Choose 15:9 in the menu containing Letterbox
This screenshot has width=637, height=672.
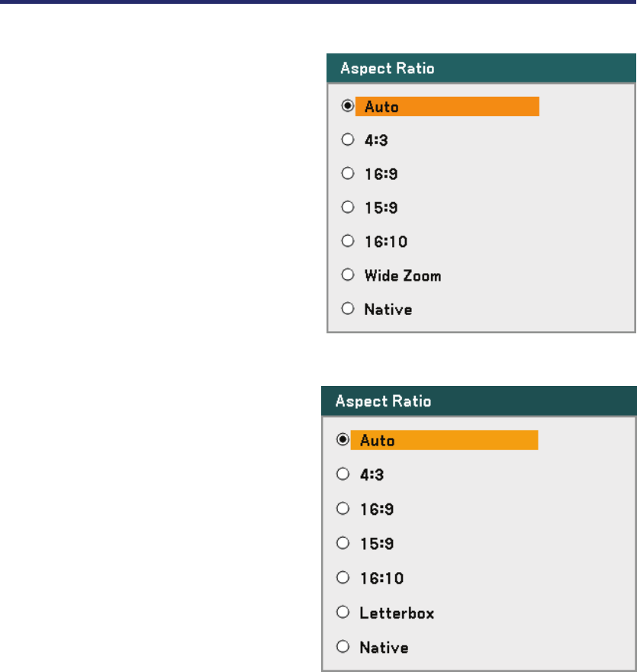point(343,544)
